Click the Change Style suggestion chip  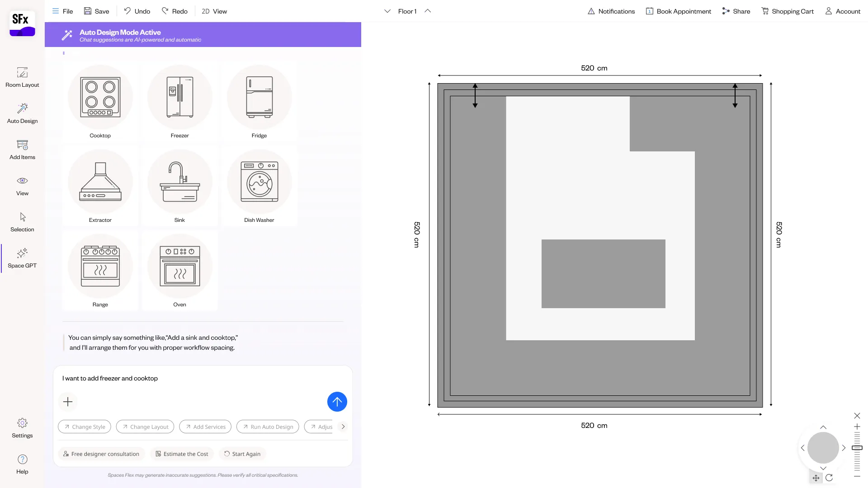coord(85,427)
